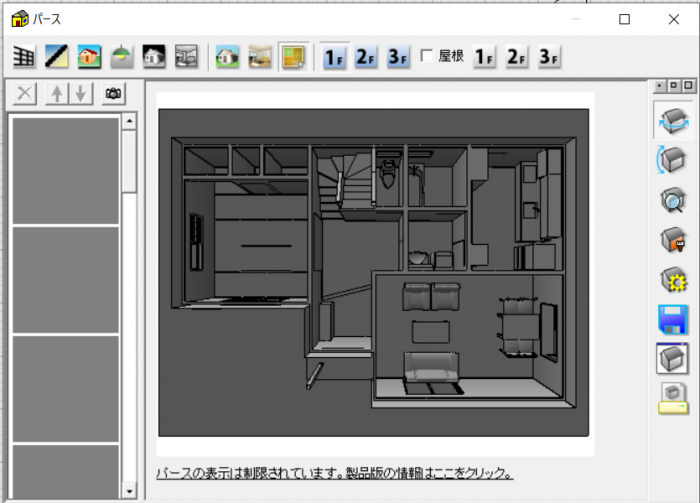This screenshot has height=503, width=700.
Task: Select the wireframe grid view icon
Action: [24, 57]
